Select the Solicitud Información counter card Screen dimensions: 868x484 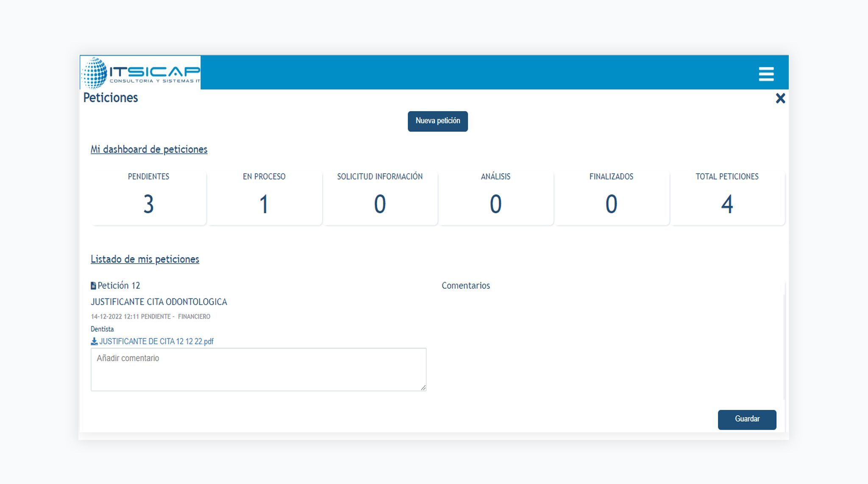pos(380,197)
